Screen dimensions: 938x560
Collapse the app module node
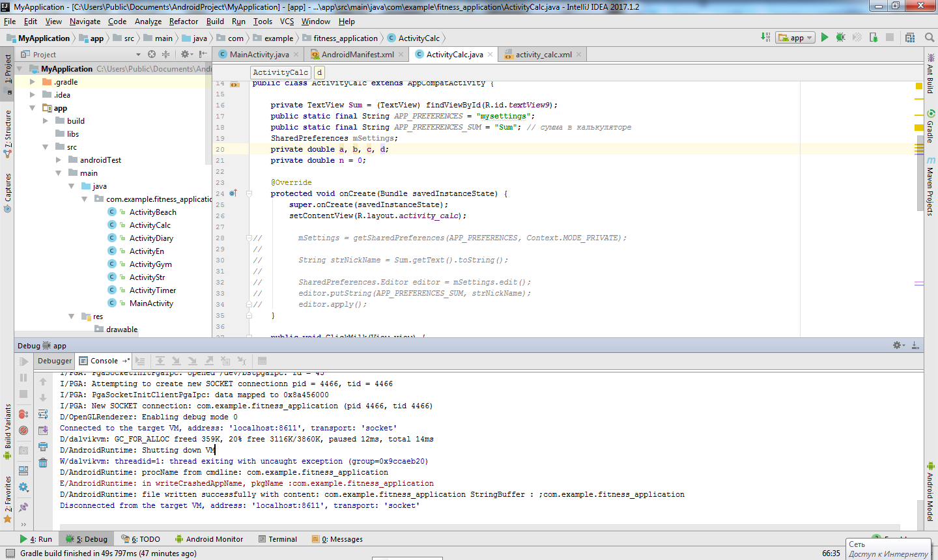pyautogui.click(x=33, y=108)
